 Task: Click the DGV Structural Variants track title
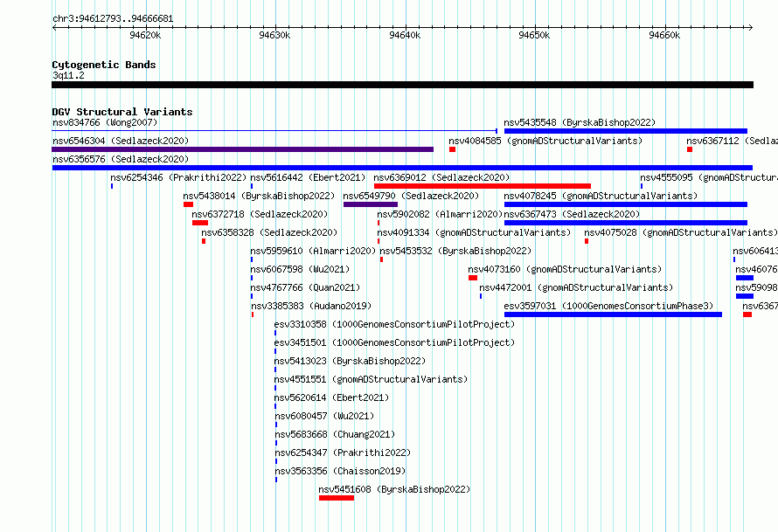click(122, 112)
